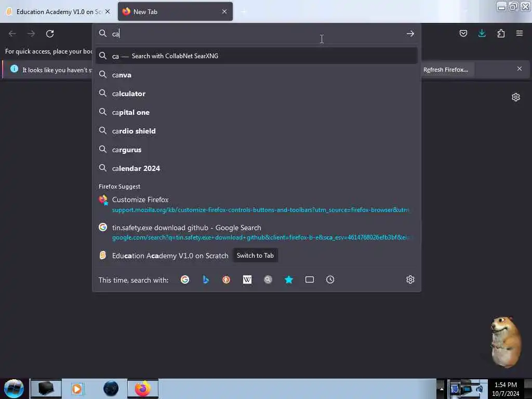Switch to Education Academy V1.0 tab
The height and width of the screenshot is (399, 532).
pyautogui.click(x=58, y=11)
